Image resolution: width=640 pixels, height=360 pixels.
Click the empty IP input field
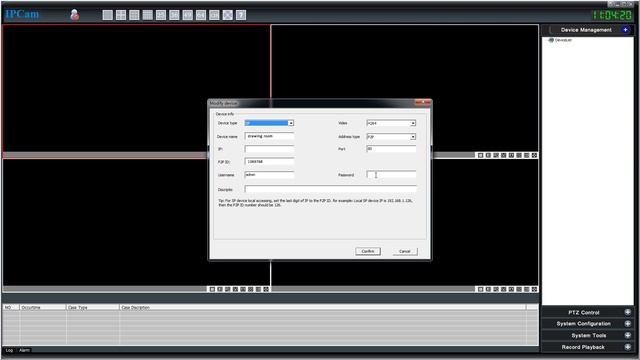click(269, 149)
